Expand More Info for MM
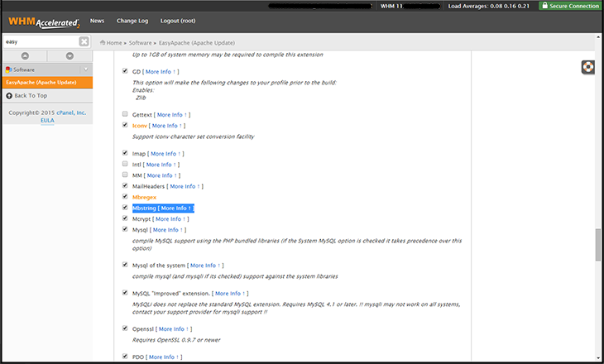This screenshot has height=364, width=604. pyautogui.click(x=162, y=175)
